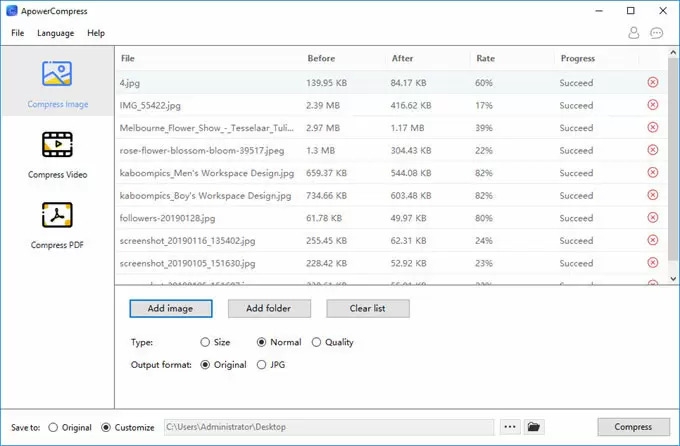Viewport: 680px width, 446px height.
Task: Click the File column header
Action: tap(128, 59)
